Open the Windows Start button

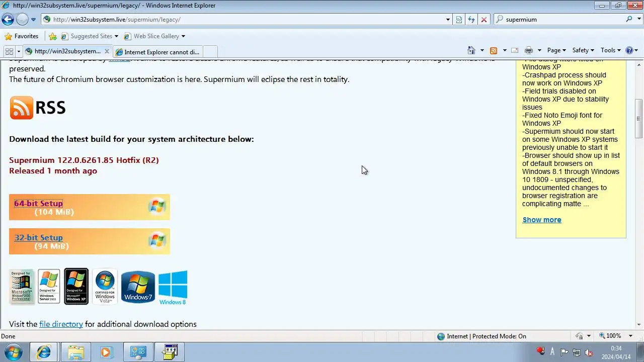click(x=13, y=352)
